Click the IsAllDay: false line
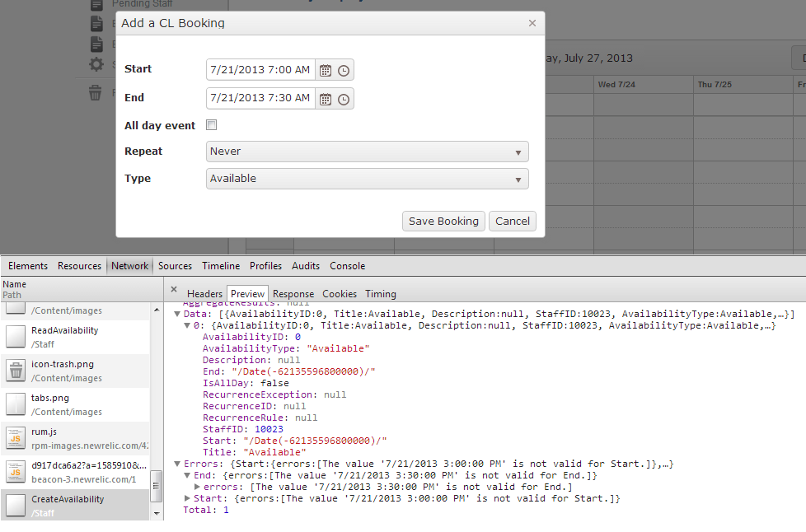The image size is (806, 532). tap(246, 383)
